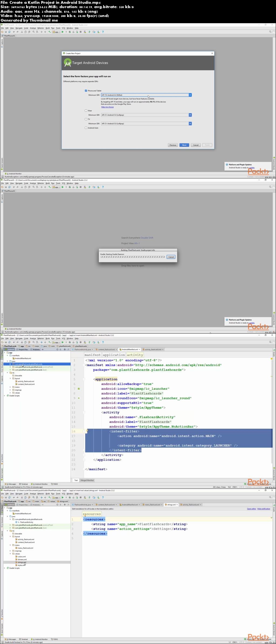
Task: Click Run icon in AndroidManifest.xml window toolbar
Action: coord(63,342)
